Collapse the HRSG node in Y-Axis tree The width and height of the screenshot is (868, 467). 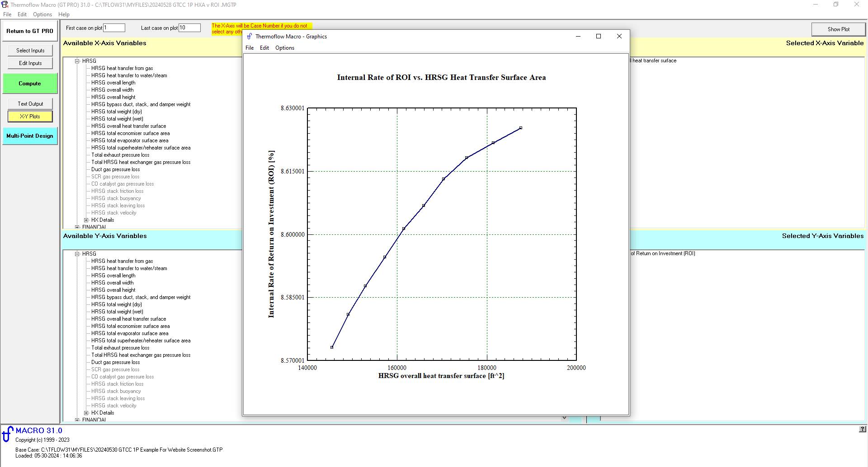(77, 254)
